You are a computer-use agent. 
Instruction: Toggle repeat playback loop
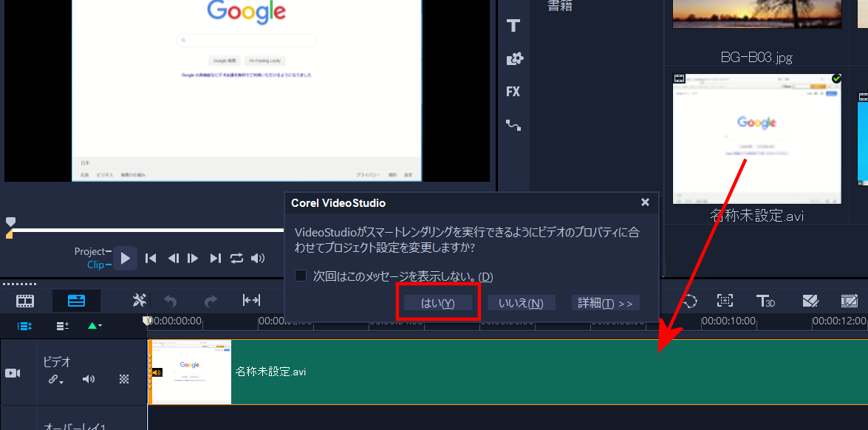236,258
